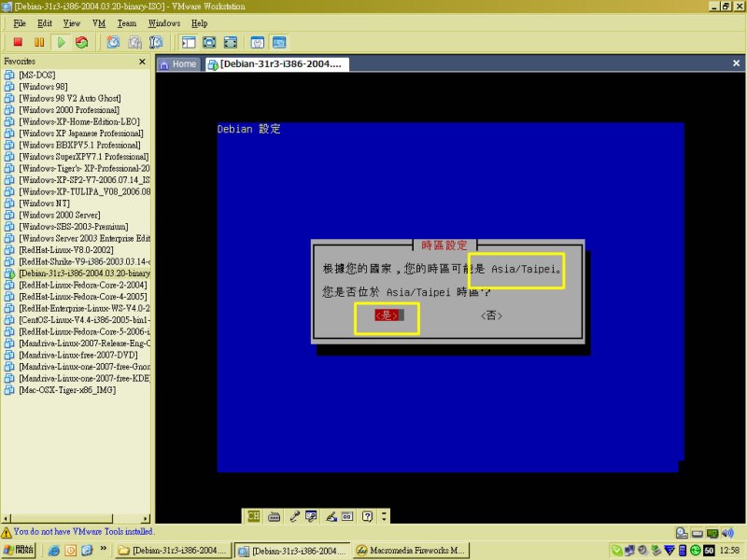Click the Debian folder taskbar button

tap(174, 551)
